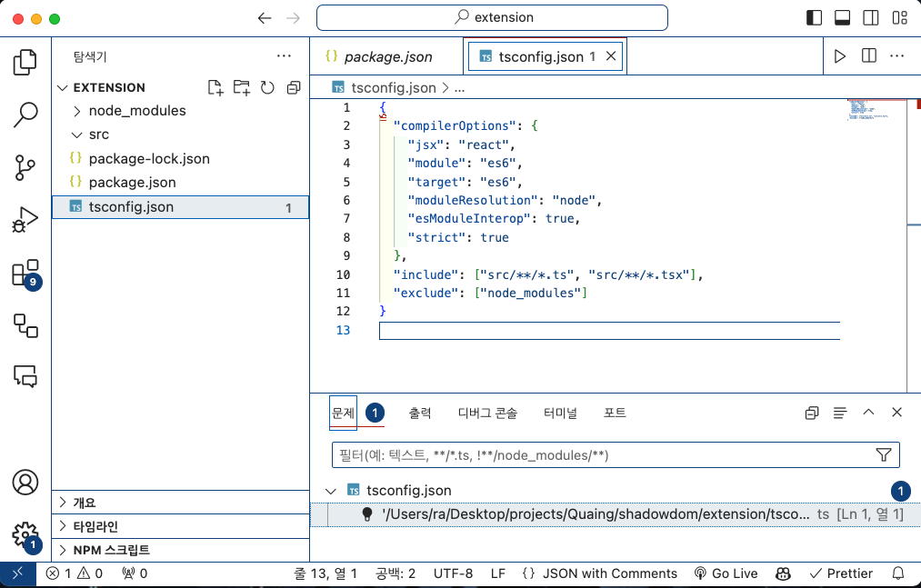This screenshot has height=588, width=921.
Task: Select the 문제 panel tab
Action: [x=343, y=413]
